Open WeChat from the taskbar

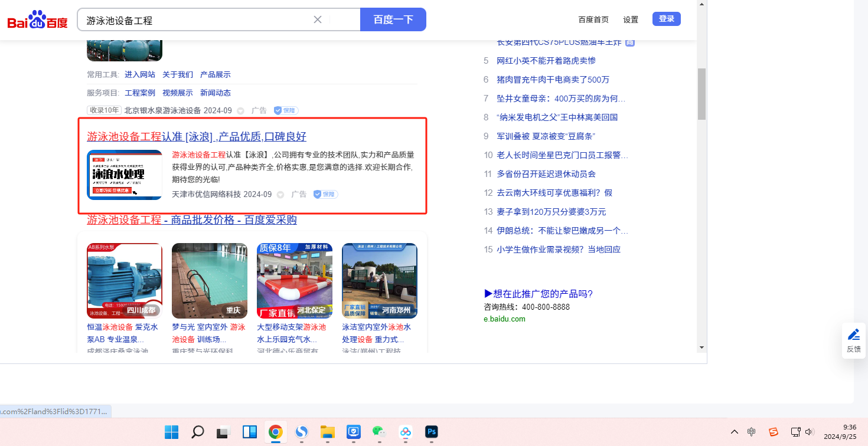[x=378, y=432]
